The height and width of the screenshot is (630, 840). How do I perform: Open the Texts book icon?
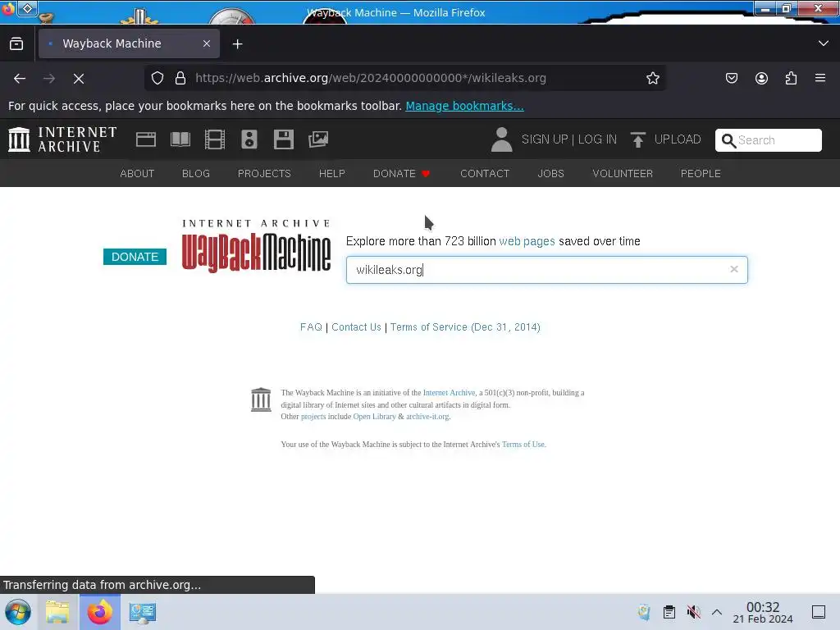click(x=180, y=139)
